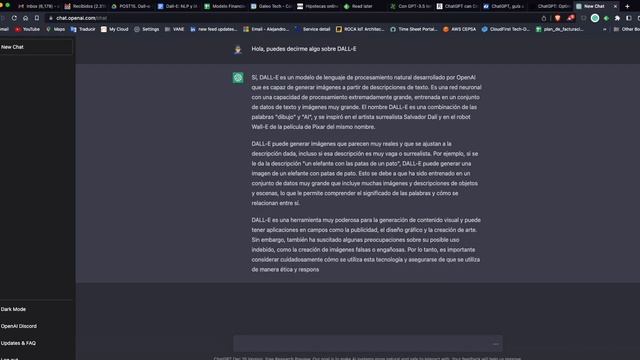Switch to the Modelo Financiero spreadsheet tab

(x=224, y=6)
